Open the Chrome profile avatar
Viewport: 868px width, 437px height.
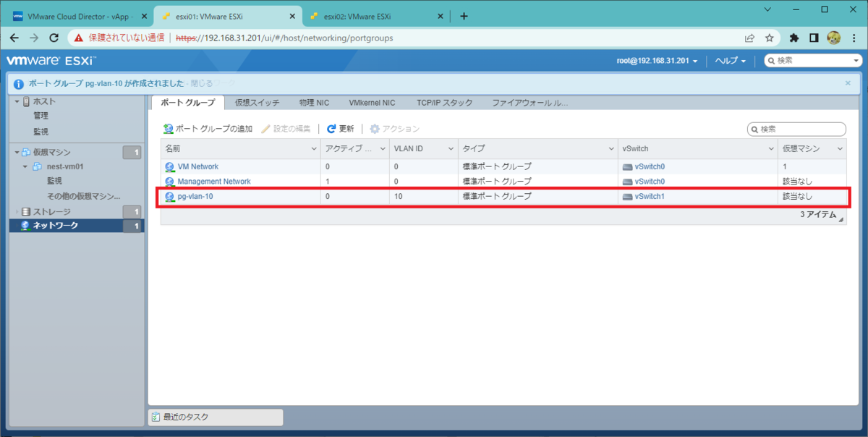[833, 38]
